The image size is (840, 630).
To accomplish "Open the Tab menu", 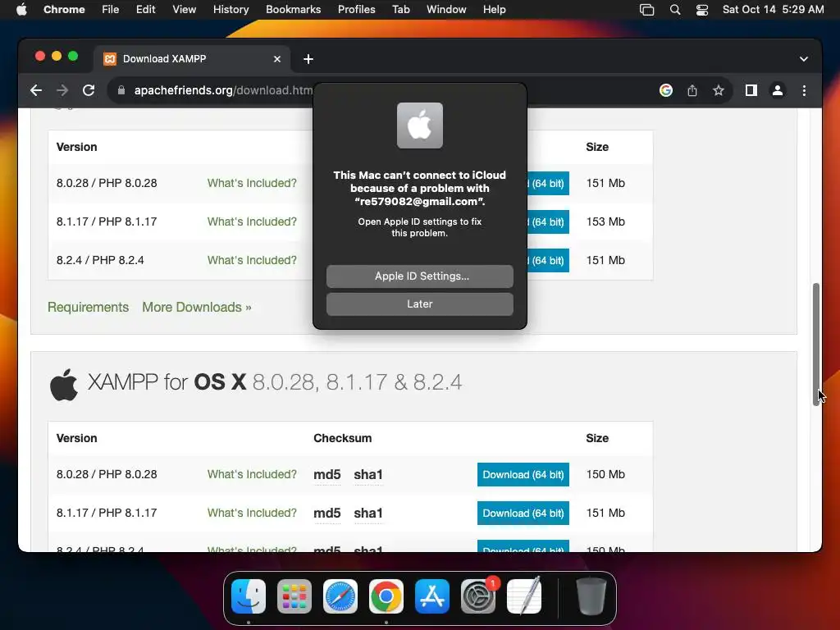I will [400, 9].
